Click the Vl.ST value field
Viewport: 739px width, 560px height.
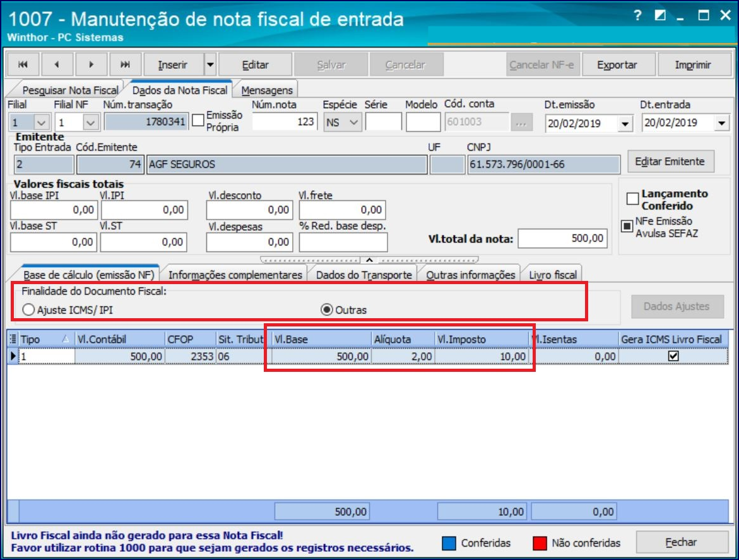click(x=144, y=242)
